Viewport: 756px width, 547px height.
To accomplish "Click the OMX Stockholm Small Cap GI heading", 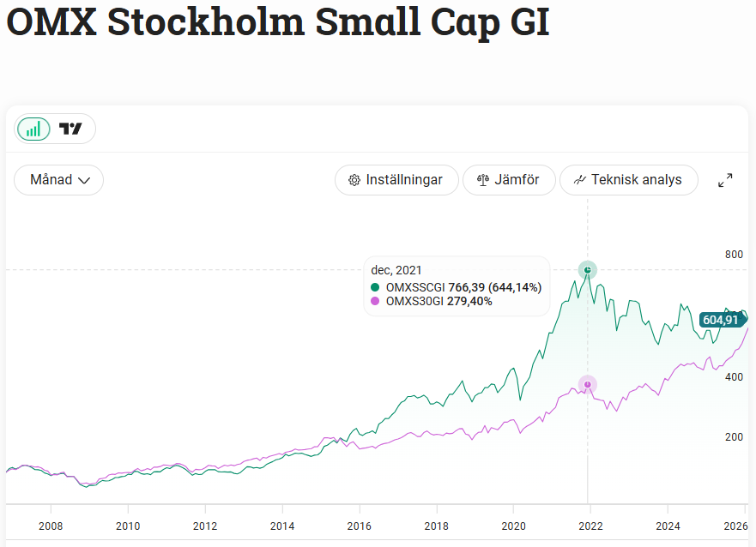I will pyautogui.click(x=277, y=23).
